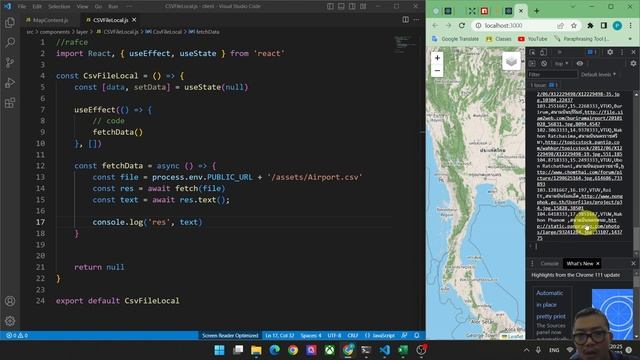Change indentation via Spaces: 4 status item
This screenshot has width=640, height=360.
311,336
